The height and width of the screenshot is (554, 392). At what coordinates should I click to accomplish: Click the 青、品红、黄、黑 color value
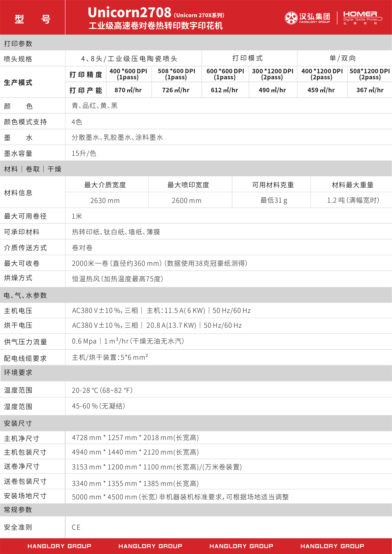(x=95, y=106)
